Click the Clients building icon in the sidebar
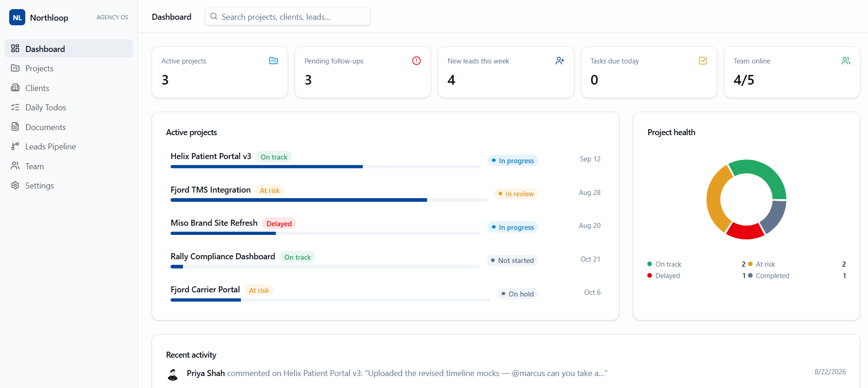This screenshot has height=388, width=868. (15, 88)
